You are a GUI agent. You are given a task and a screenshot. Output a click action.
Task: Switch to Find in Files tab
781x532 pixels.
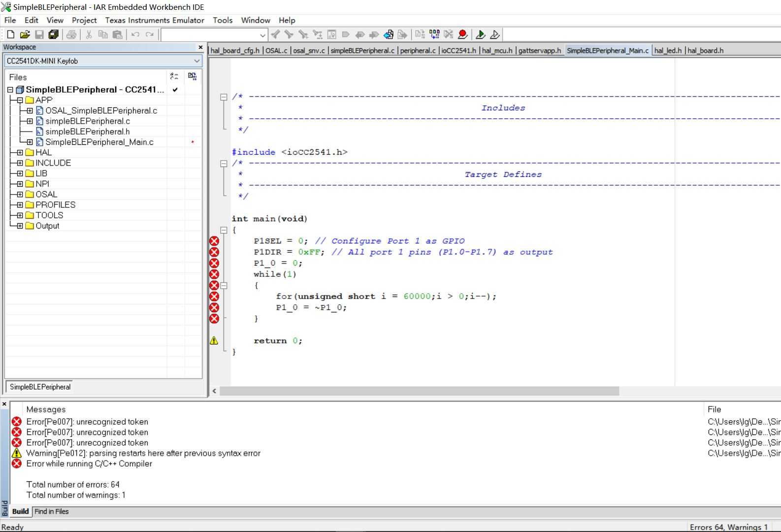click(52, 511)
